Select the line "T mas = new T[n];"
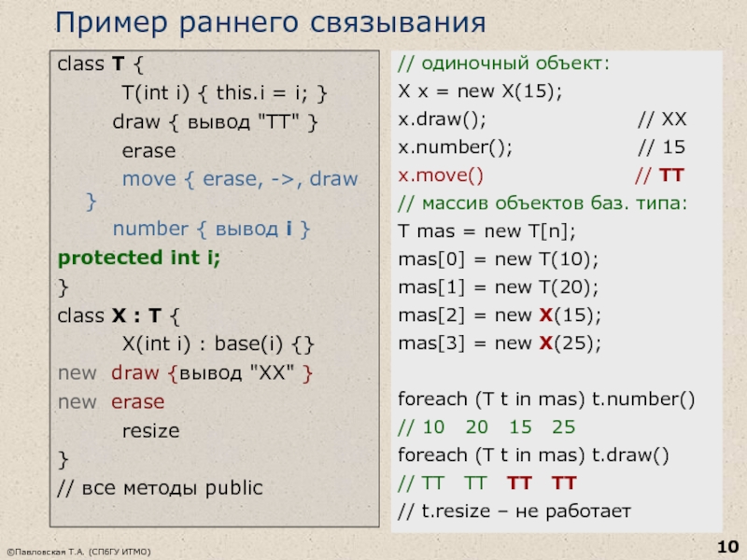Viewport: 747px width, 560px height. click(486, 231)
